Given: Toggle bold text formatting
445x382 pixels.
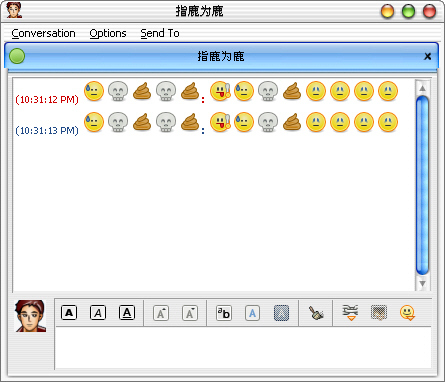Looking at the screenshot, I should [x=69, y=313].
